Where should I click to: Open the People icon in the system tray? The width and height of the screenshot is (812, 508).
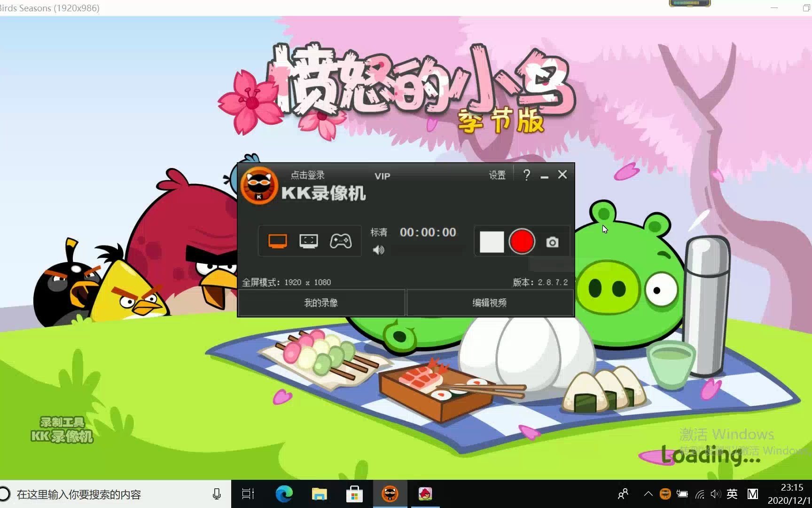(623, 494)
